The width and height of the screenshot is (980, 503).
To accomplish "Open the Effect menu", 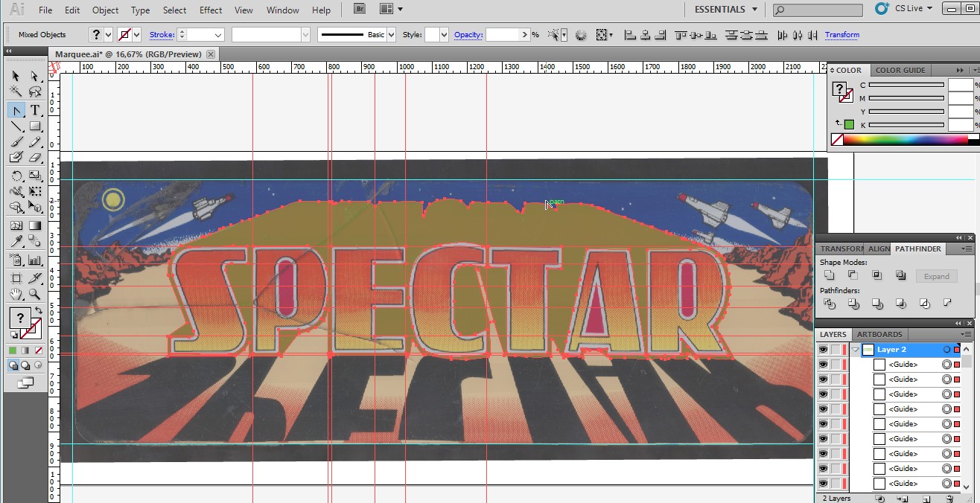I will (211, 10).
